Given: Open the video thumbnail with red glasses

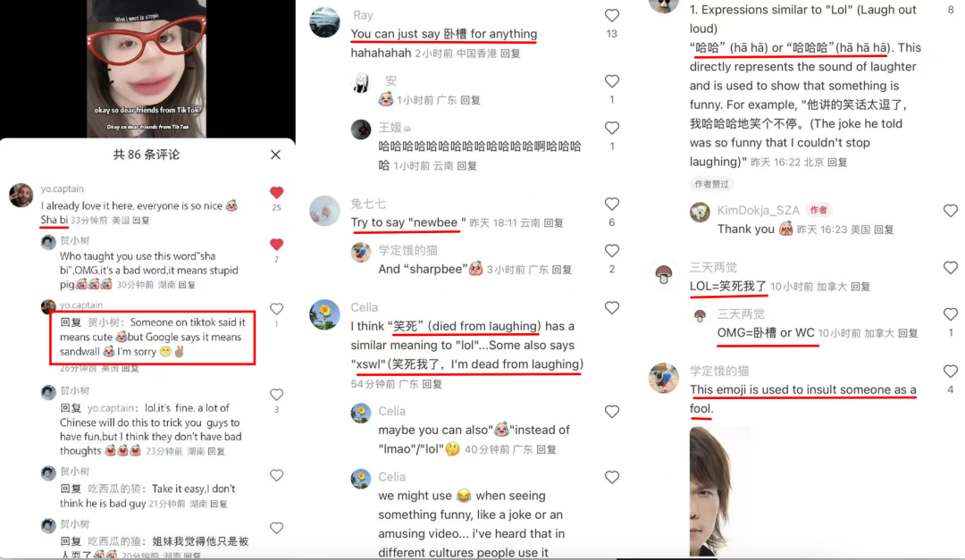Looking at the screenshot, I should point(147,68).
